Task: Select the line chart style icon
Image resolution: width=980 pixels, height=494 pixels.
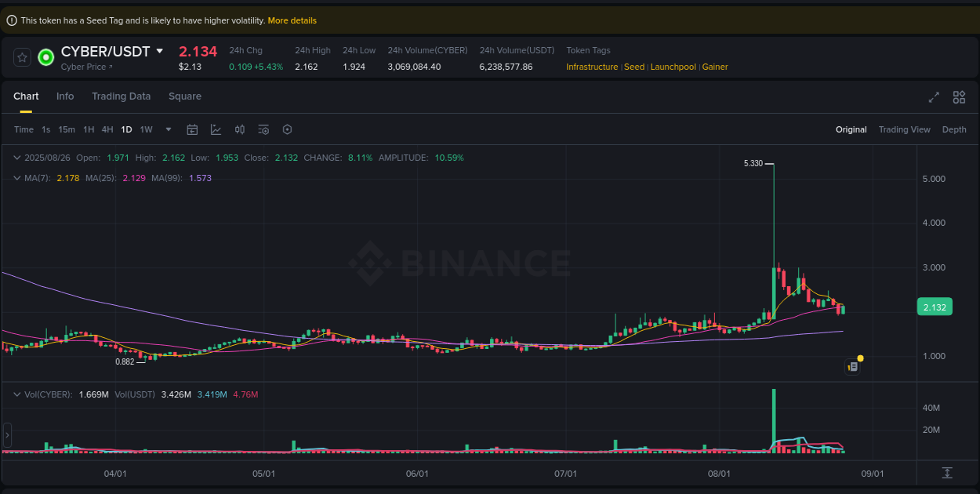Action: click(216, 129)
